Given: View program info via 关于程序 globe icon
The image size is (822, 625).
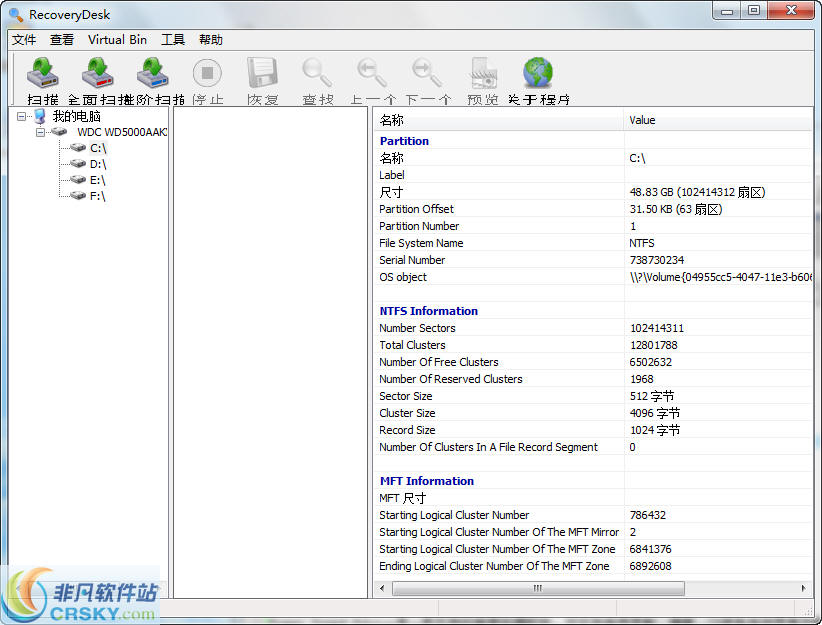Looking at the screenshot, I should tap(537, 72).
